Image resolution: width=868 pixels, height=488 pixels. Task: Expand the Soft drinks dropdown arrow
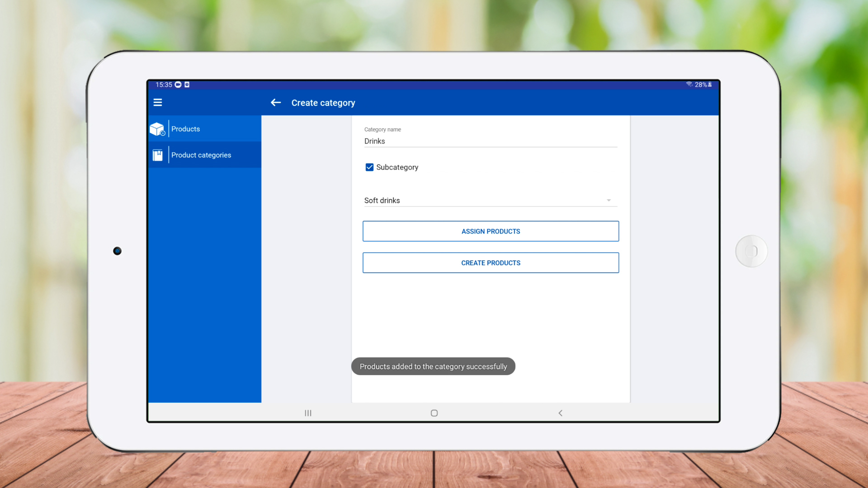tap(609, 200)
